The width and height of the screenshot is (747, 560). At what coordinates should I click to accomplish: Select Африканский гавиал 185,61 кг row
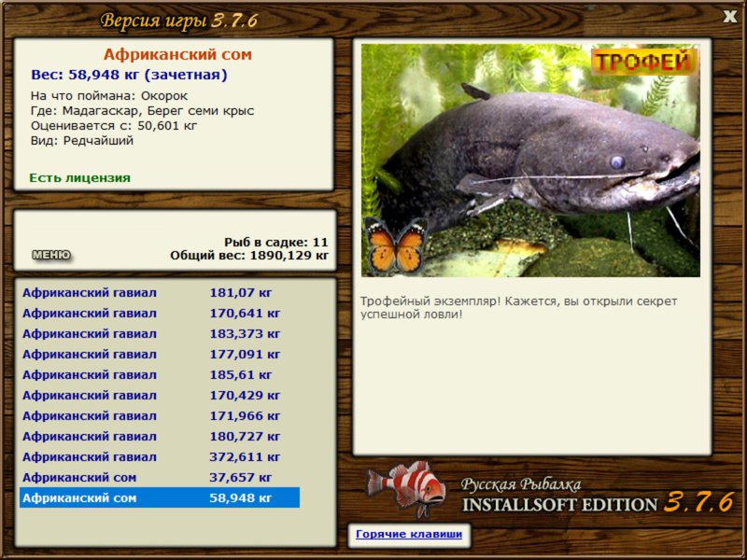[x=160, y=375]
